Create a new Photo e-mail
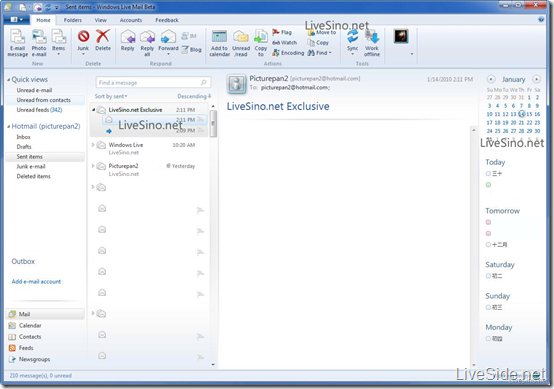 click(39, 43)
